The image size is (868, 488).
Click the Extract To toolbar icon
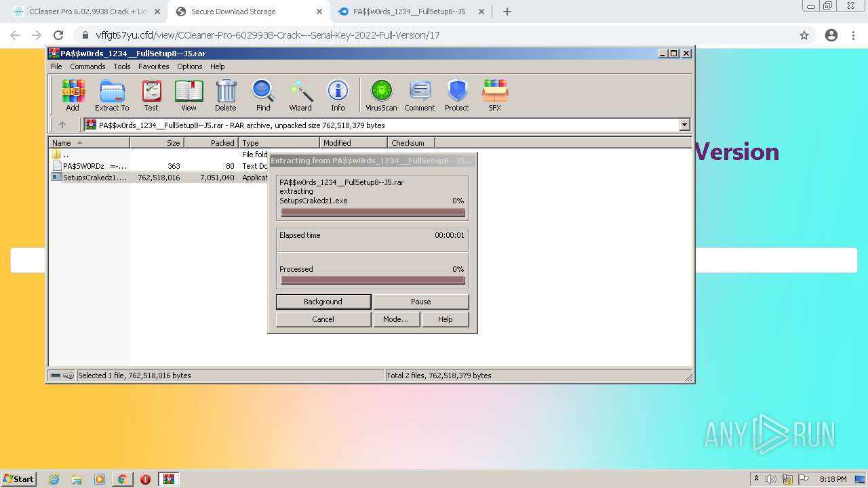coord(112,95)
